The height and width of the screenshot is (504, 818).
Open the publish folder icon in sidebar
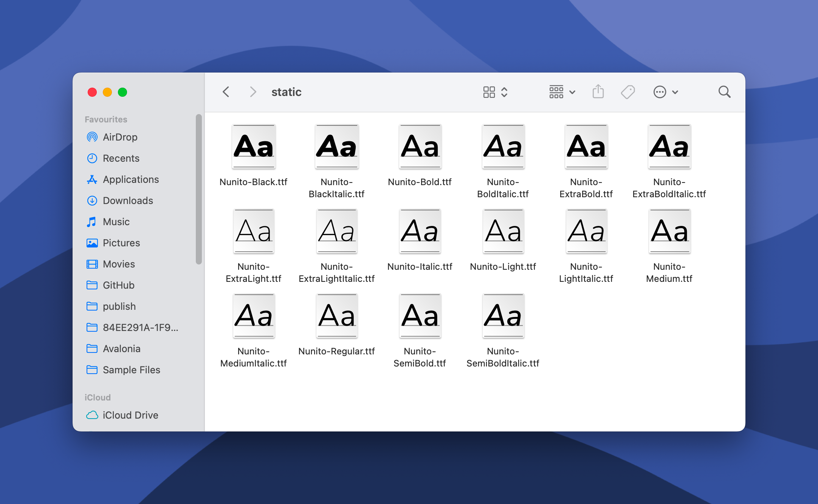pos(92,306)
